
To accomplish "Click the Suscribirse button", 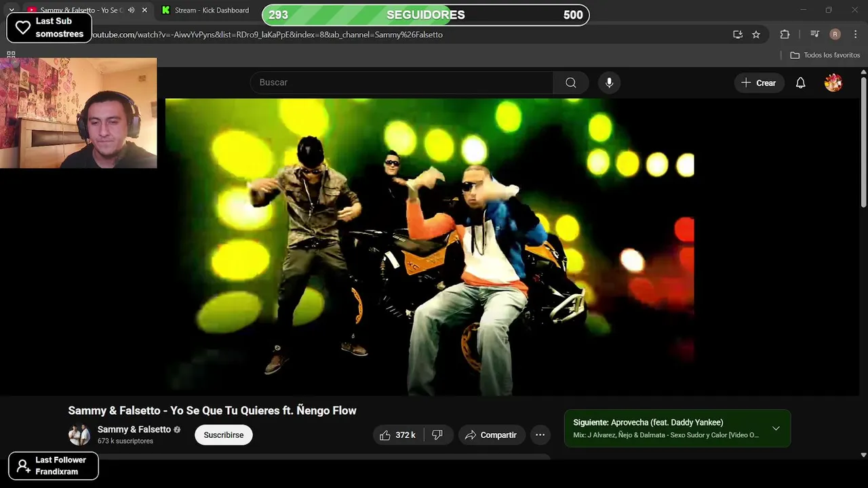I will pos(224,435).
